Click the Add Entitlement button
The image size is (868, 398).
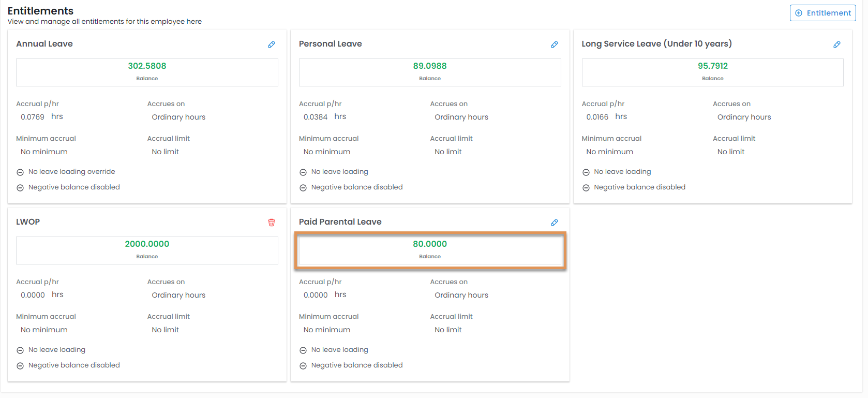click(x=822, y=13)
